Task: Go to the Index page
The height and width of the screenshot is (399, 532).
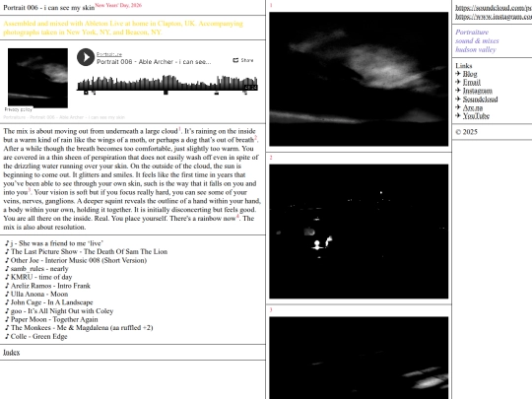Action: 12,352
